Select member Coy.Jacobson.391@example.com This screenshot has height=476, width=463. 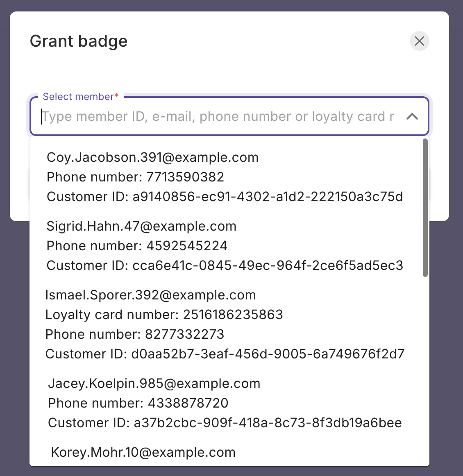pyautogui.click(x=152, y=158)
